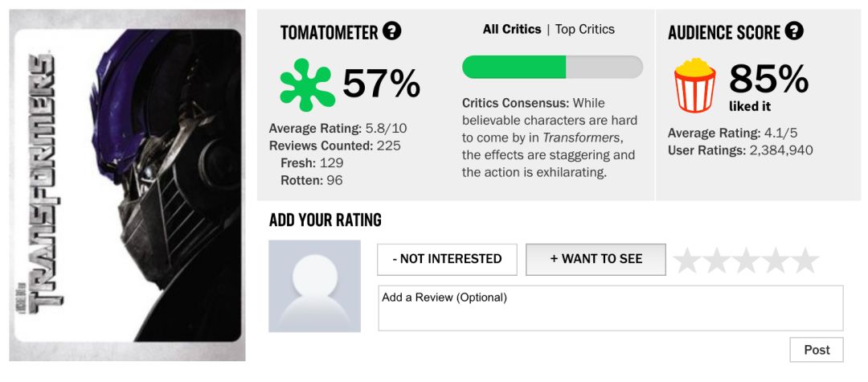Click the 85% audience score
The height and width of the screenshot is (382, 868).
tap(768, 79)
